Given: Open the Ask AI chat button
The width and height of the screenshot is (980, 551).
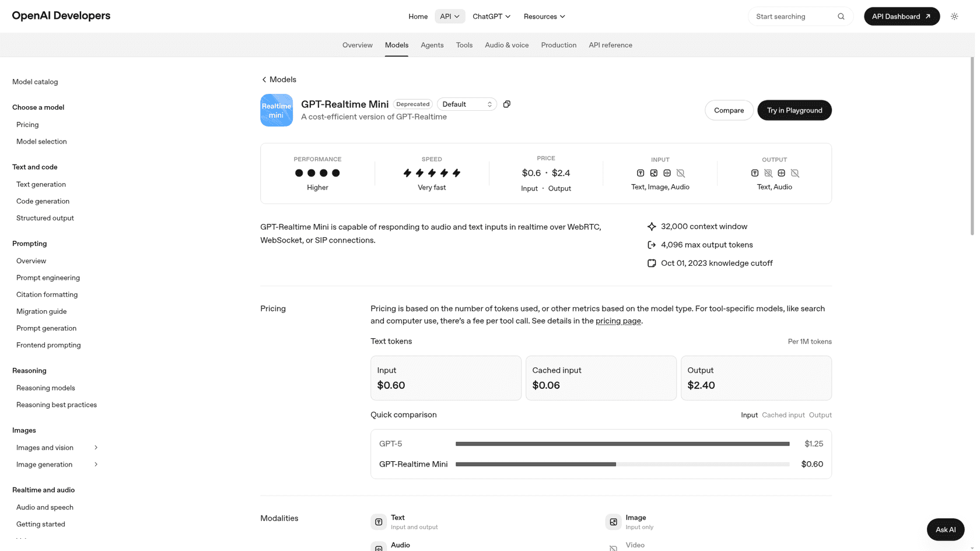Looking at the screenshot, I should (x=945, y=529).
